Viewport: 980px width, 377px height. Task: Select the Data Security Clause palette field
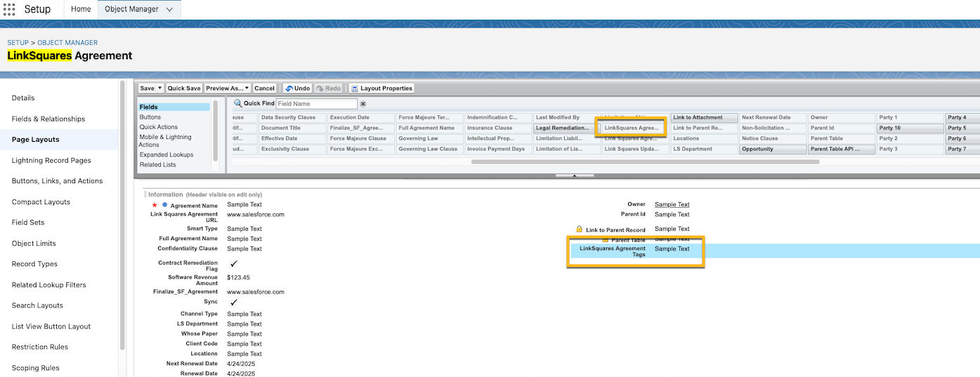point(292,117)
